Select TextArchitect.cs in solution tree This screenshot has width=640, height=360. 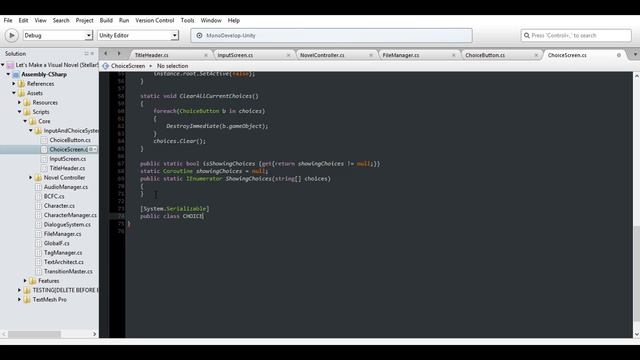tap(64, 262)
